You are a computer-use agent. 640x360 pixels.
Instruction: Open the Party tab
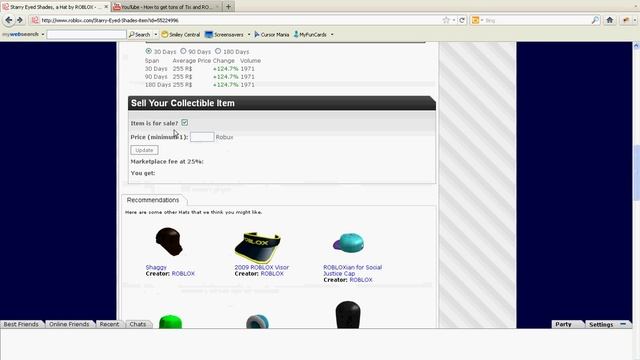[563, 324]
